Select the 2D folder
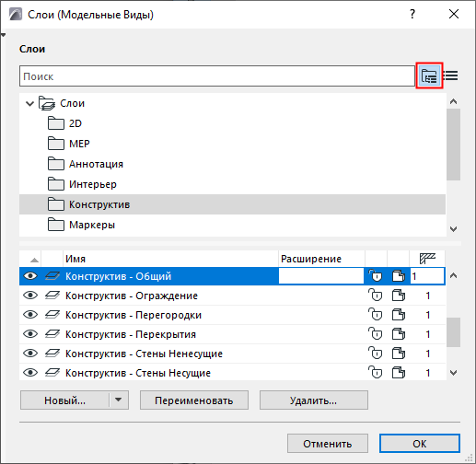This screenshot has height=464, width=476. click(232, 123)
